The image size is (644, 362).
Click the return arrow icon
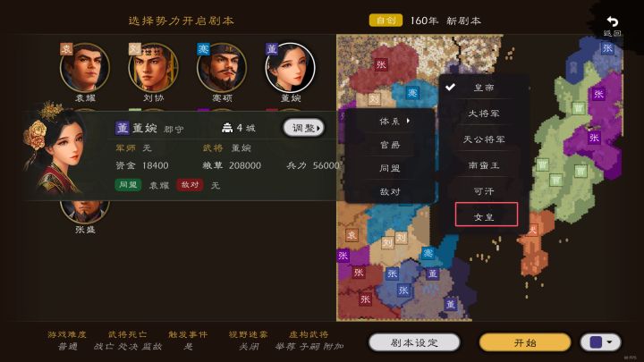tap(612, 21)
